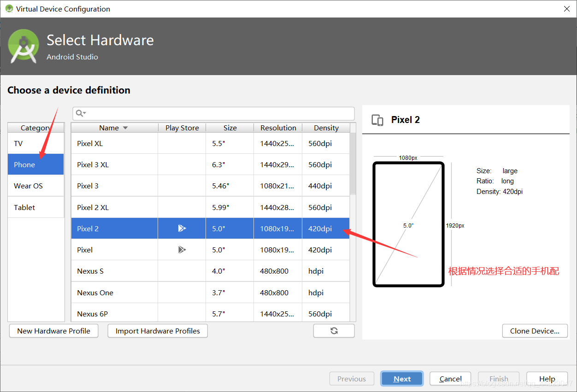Click the Play Store icon in the Pixel row

pos(182,250)
